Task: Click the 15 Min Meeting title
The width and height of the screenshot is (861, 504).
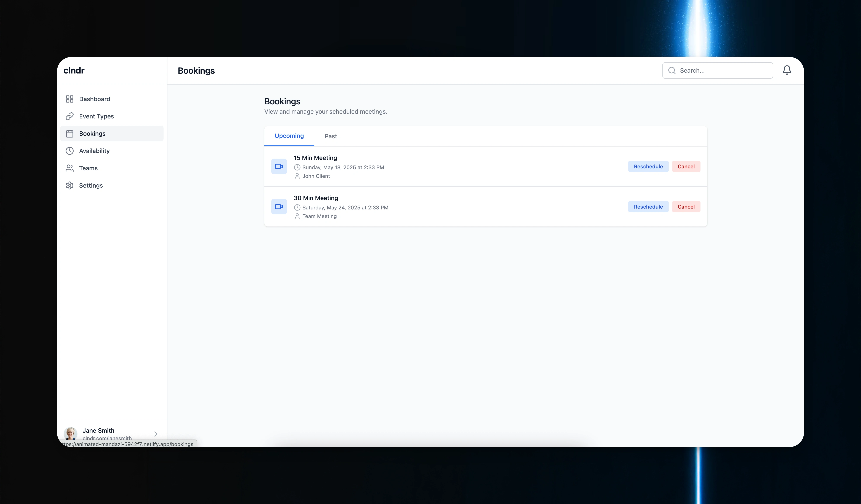Action: pyautogui.click(x=315, y=158)
